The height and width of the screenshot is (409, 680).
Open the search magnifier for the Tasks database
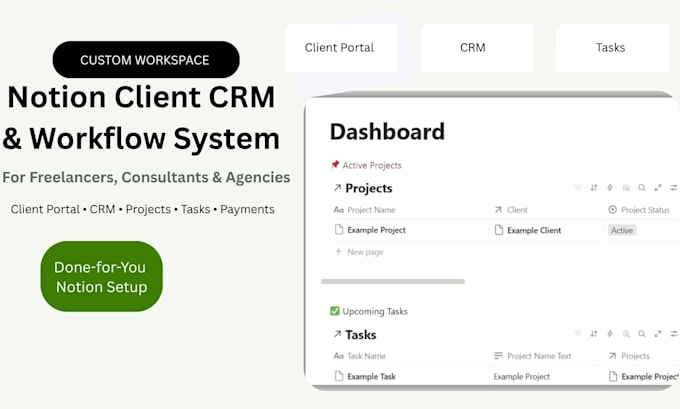(642, 334)
